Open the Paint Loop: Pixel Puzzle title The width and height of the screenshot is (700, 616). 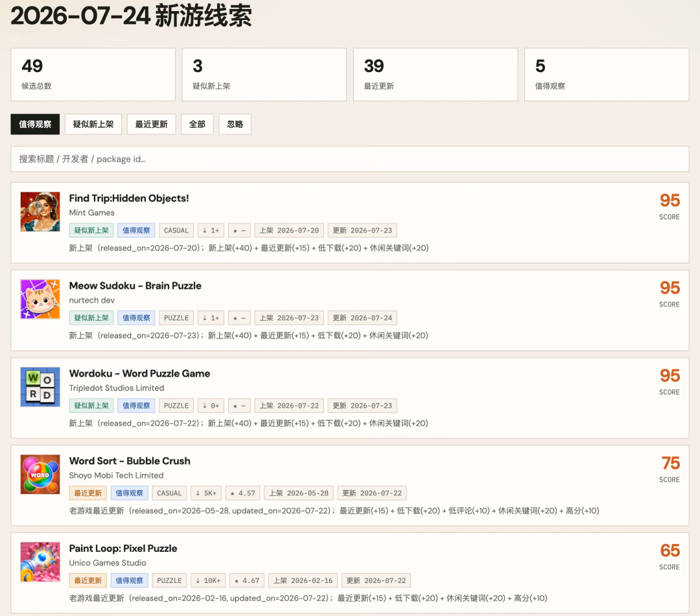click(x=123, y=549)
